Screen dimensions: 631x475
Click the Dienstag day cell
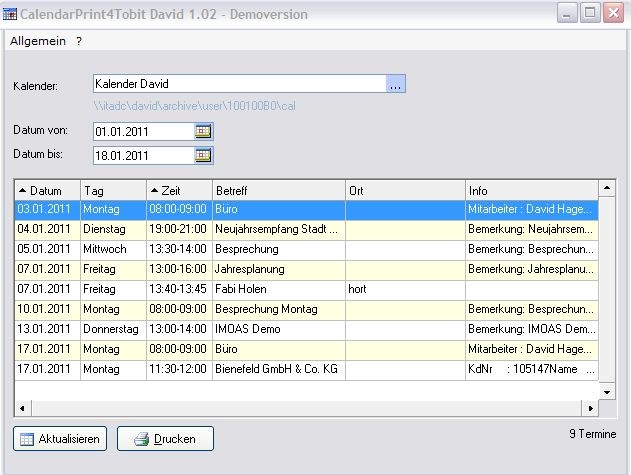[x=113, y=229]
